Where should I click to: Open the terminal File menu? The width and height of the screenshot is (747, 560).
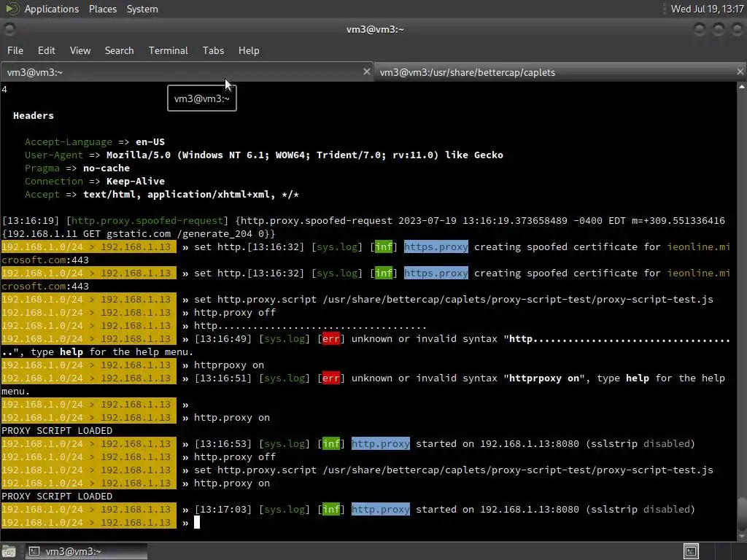tap(15, 50)
